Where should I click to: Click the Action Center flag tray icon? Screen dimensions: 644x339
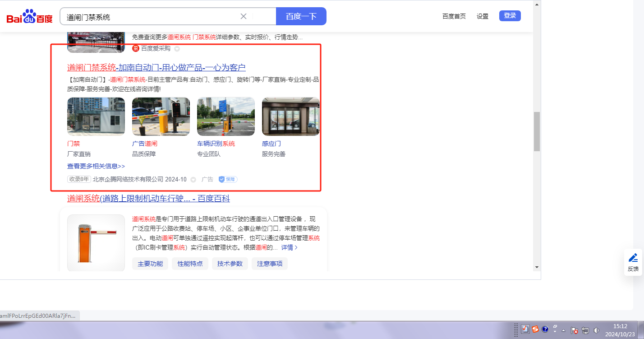(x=575, y=330)
